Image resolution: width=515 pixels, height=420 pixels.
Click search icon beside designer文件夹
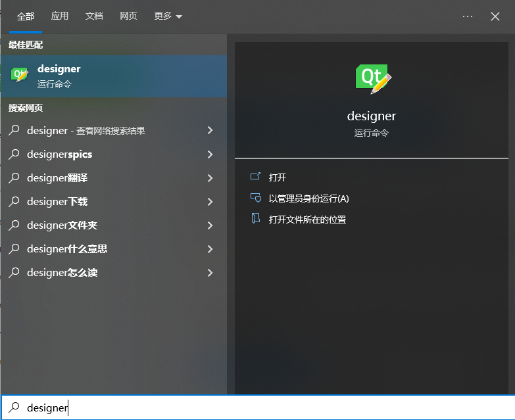(x=14, y=225)
